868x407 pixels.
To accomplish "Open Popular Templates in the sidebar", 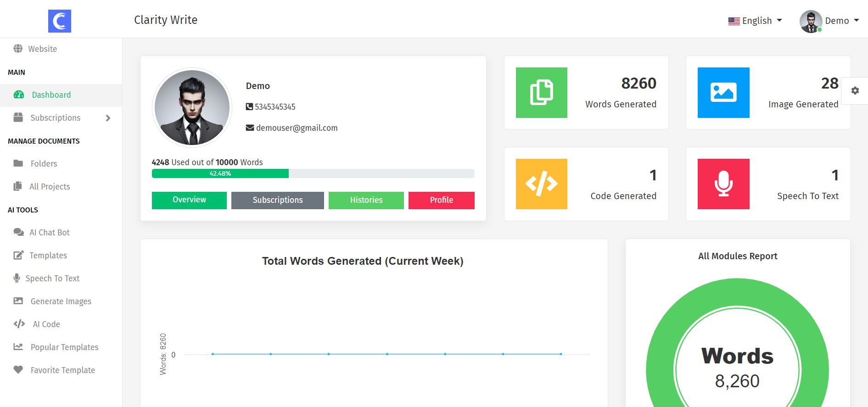I will (61, 347).
